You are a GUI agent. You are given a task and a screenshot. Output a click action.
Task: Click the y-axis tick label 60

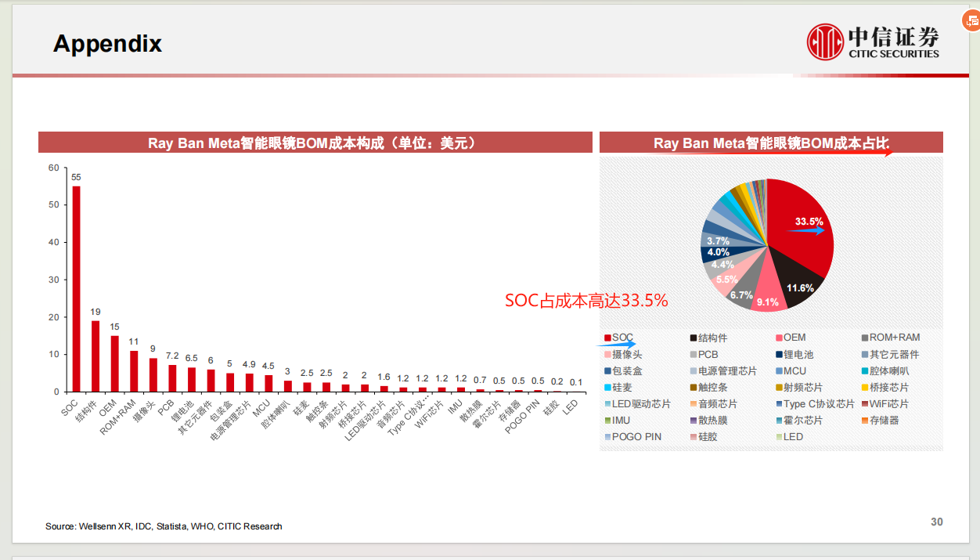(53, 168)
